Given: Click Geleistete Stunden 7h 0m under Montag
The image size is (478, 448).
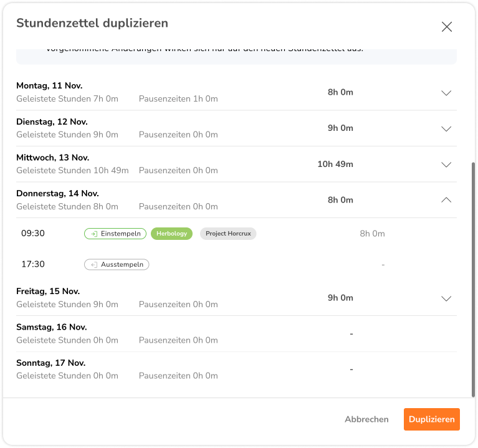Looking at the screenshot, I should pyautogui.click(x=67, y=98).
